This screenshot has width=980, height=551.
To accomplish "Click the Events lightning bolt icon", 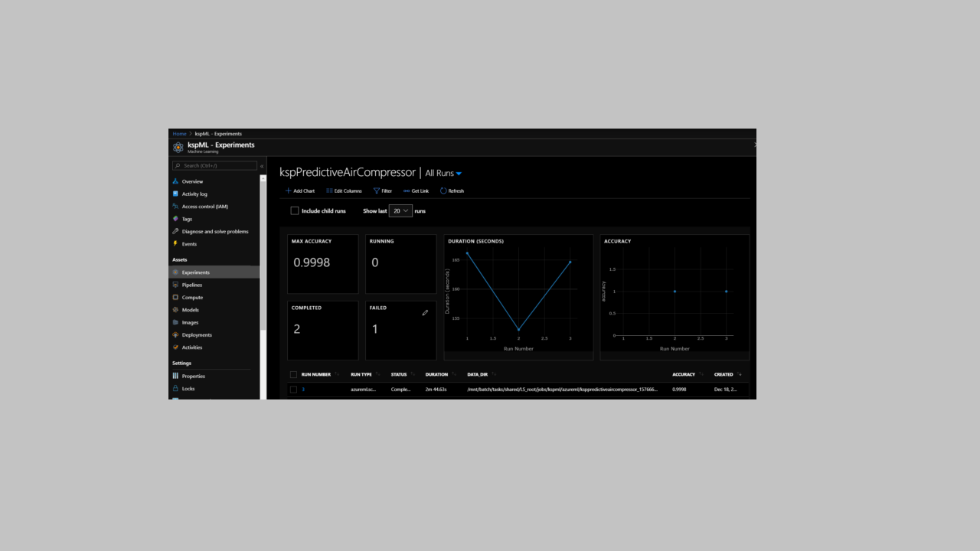I will tap(175, 244).
